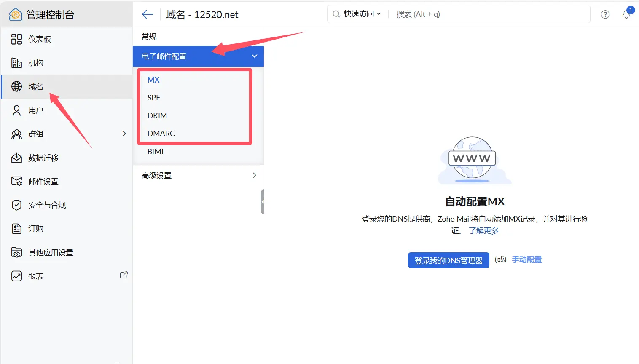Select the 机构 building icon
The image size is (639, 364).
(16, 63)
